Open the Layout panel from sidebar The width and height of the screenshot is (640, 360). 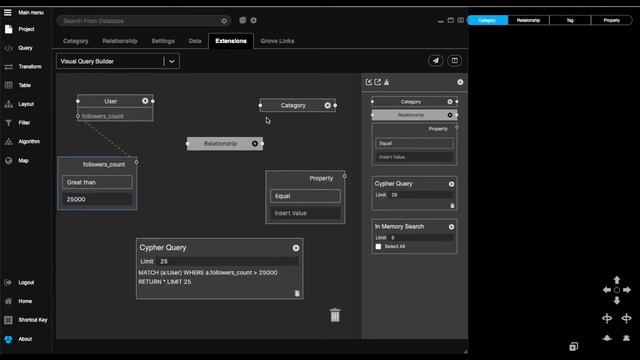pyautogui.click(x=20, y=104)
